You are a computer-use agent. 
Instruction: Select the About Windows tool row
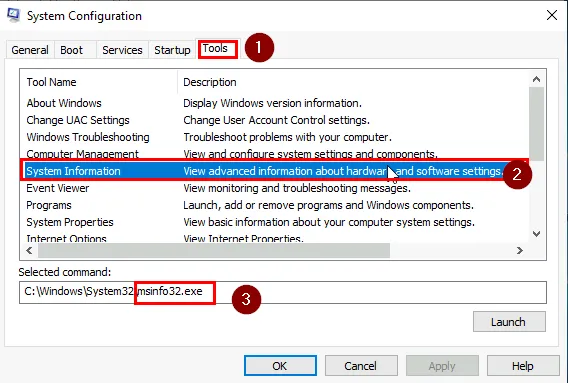click(x=274, y=103)
